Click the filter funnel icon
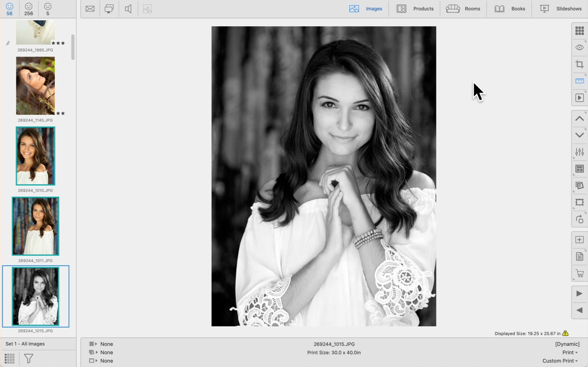The image size is (588, 367). 29,358
